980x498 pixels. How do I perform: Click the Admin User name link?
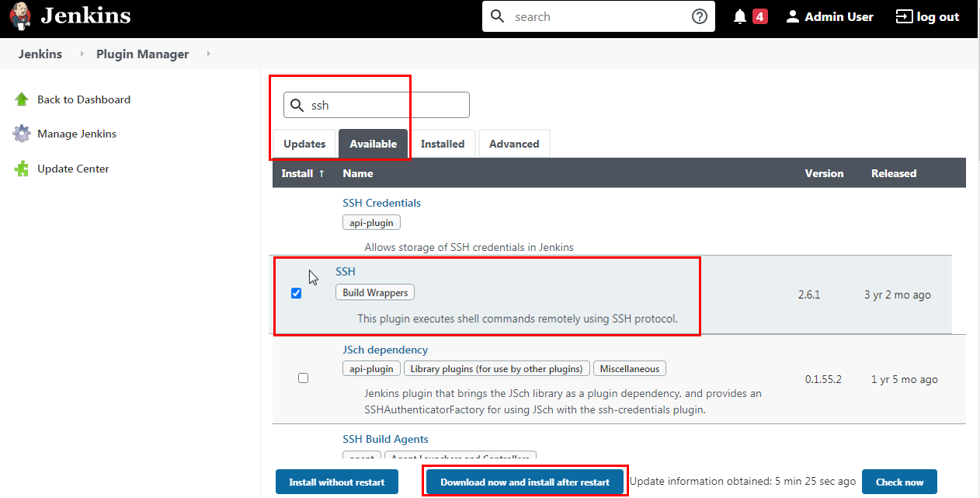click(839, 16)
